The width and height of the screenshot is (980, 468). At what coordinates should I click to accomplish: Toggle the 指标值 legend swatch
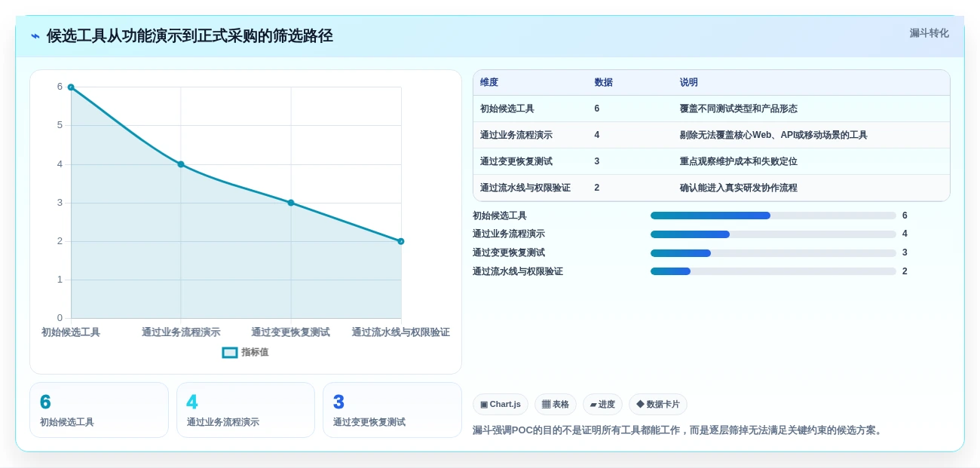(x=230, y=353)
